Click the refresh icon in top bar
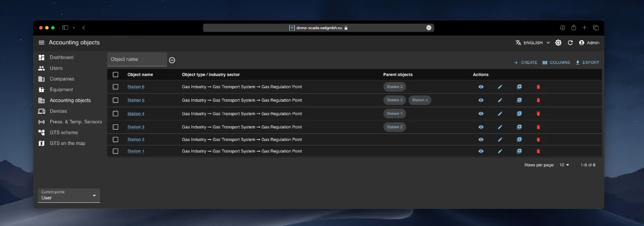The image size is (644, 226). [570, 43]
